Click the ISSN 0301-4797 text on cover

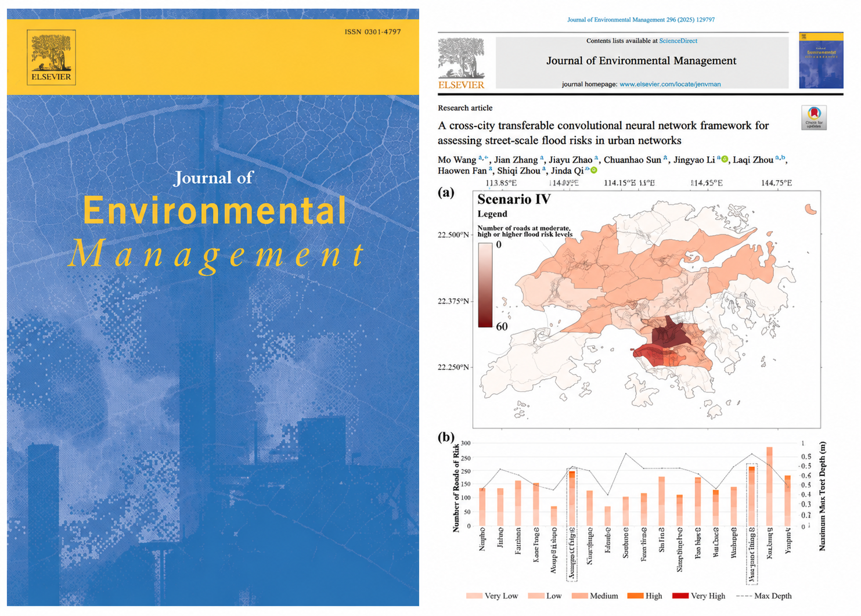(x=373, y=32)
